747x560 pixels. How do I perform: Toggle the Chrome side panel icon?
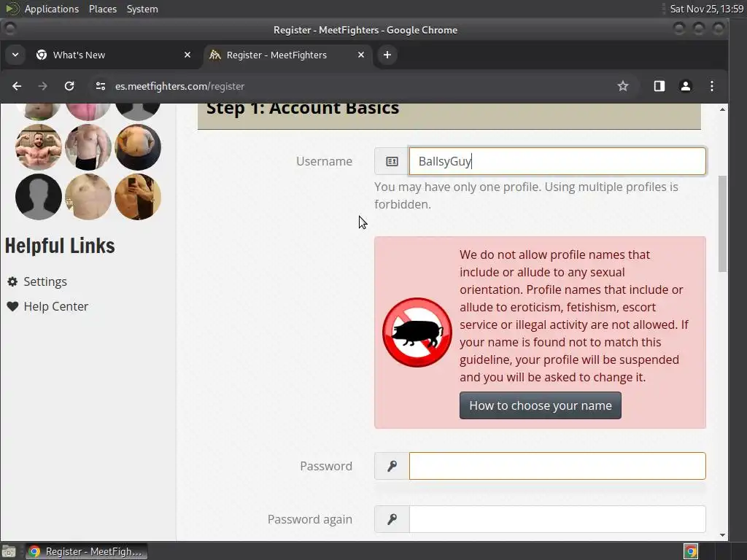click(x=659, y=86)
